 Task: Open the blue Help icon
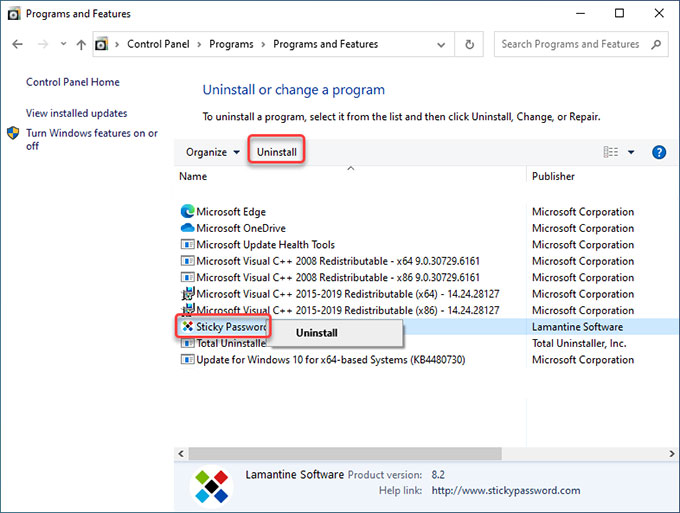pyautogui.click(x=659, y=152)
